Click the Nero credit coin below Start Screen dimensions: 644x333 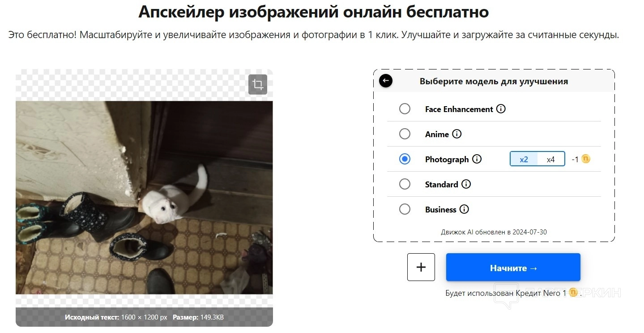point(573,293)
